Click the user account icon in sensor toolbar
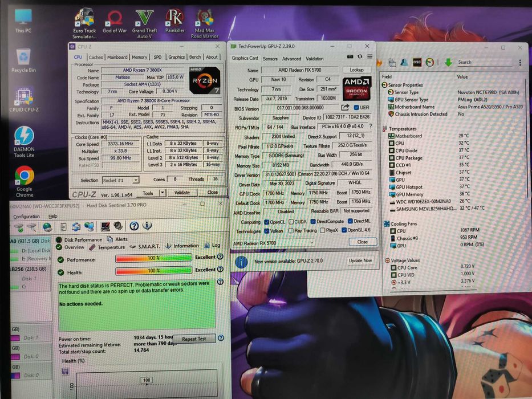This screenshot has height=399, width=532. [404, 62]
